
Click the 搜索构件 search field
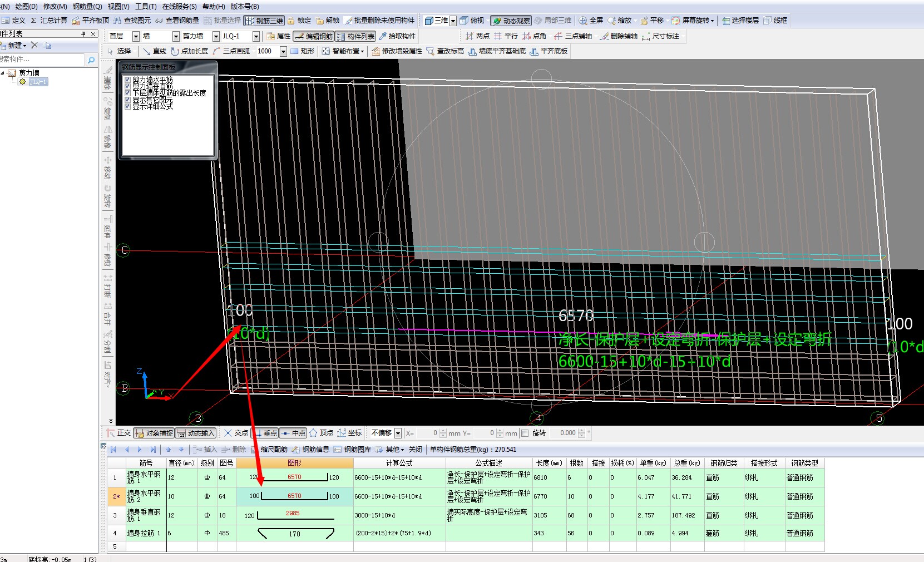coord(42,60)
